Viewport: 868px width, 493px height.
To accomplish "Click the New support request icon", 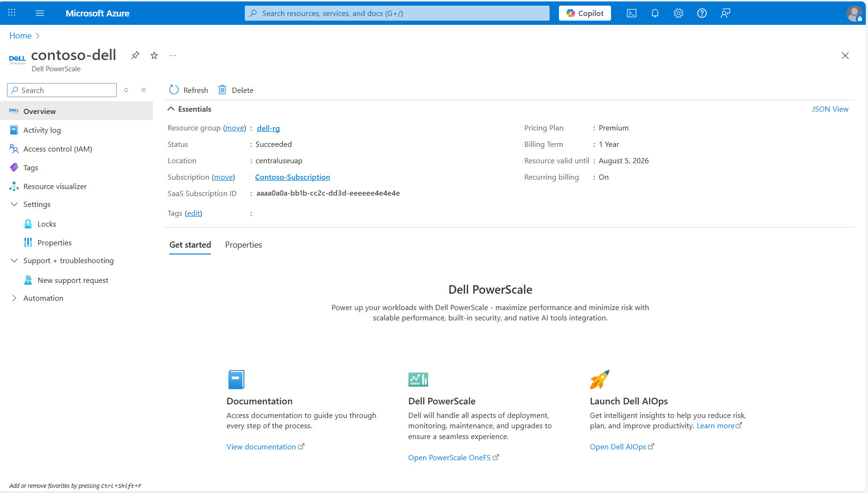I will [x=28, y=280].
